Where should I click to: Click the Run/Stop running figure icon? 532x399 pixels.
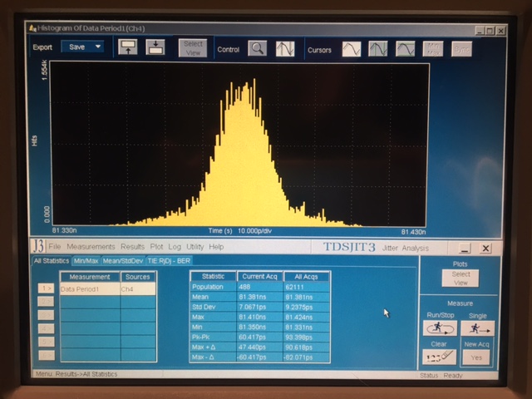pos(440,328)
